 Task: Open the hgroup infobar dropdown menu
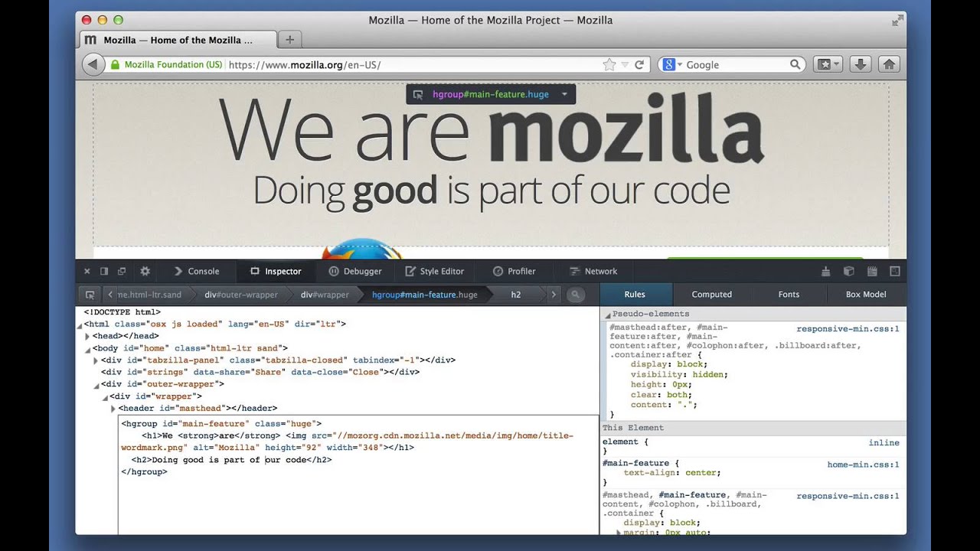564,95
